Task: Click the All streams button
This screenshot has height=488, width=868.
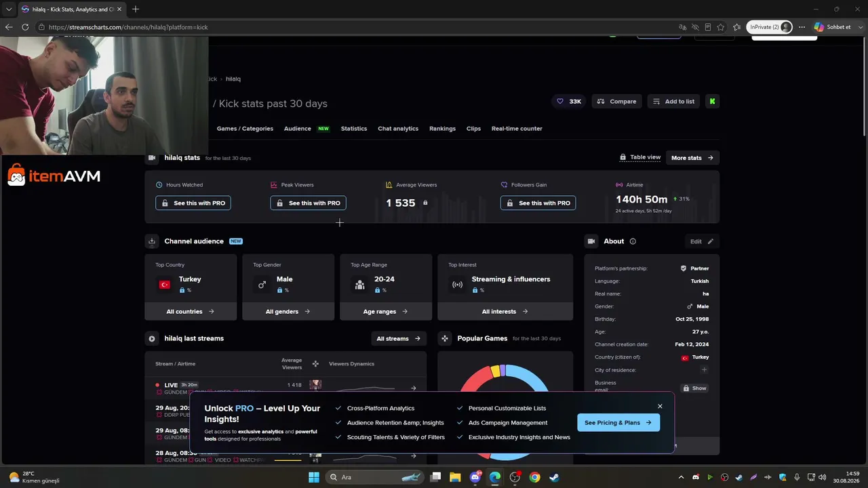Action: tap(399, 338)
